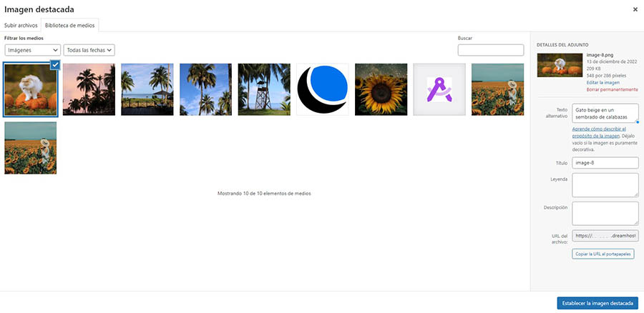Select the lifeguard tower palm thumbnail
Image resolution: width=644 pixels, height=313 pixels.
(264, 89)
